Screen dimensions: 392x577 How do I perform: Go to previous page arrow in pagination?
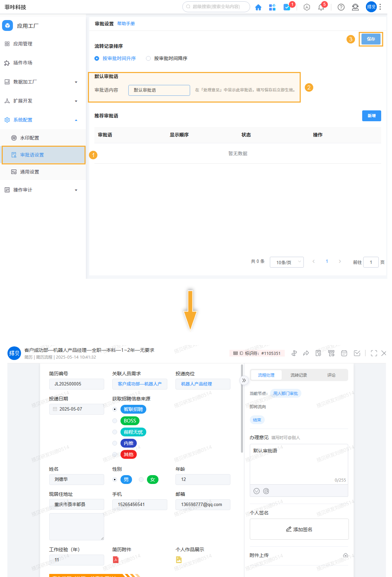pos(314,262)
